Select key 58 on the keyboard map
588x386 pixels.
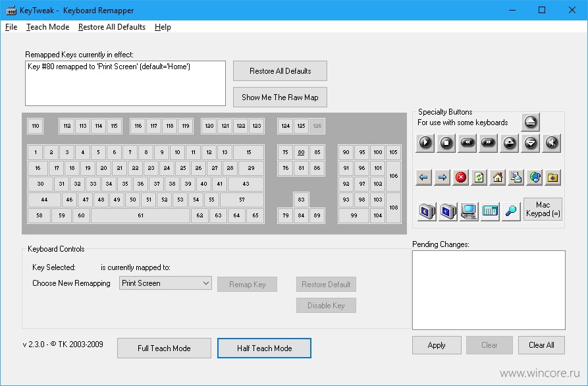39,215
